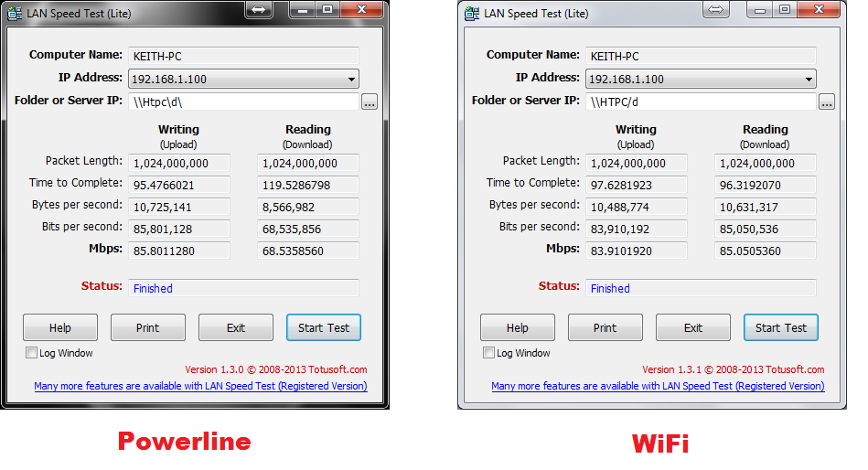Click the \\Htpc\d\ folder input field
868x470 pixels.
pos(243,101)
